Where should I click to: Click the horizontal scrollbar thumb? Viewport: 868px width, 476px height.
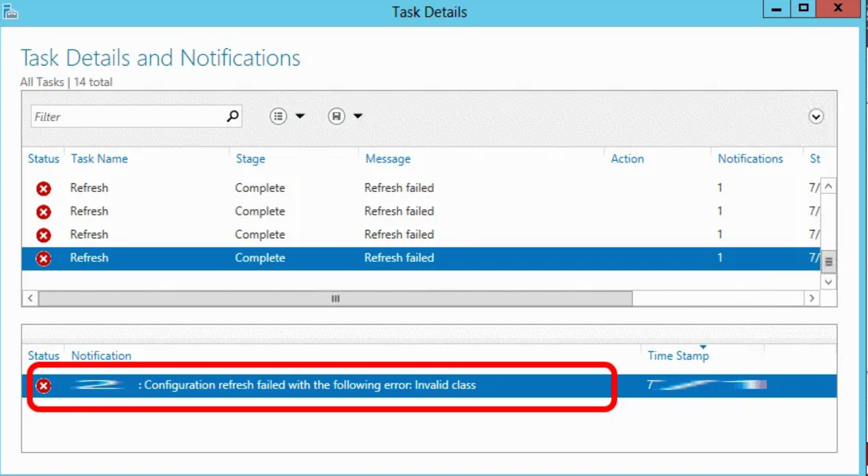click(336, 298)
